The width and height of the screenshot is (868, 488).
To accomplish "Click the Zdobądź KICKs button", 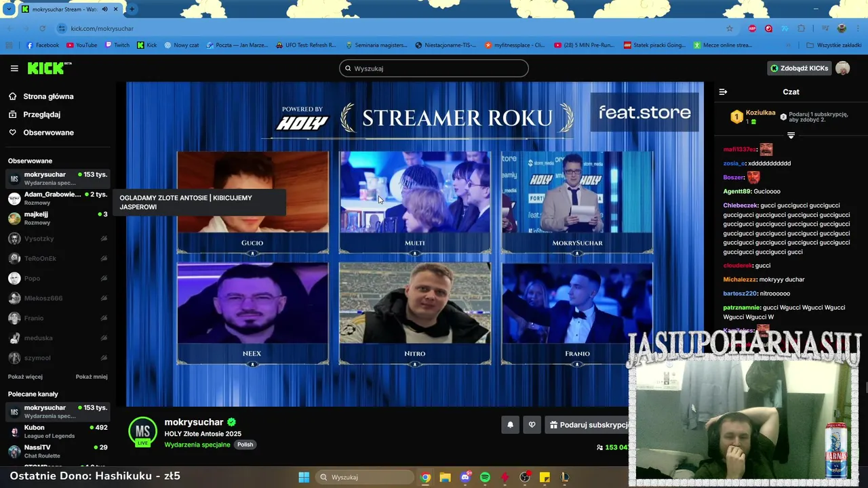I will click(x=799, y=68).
